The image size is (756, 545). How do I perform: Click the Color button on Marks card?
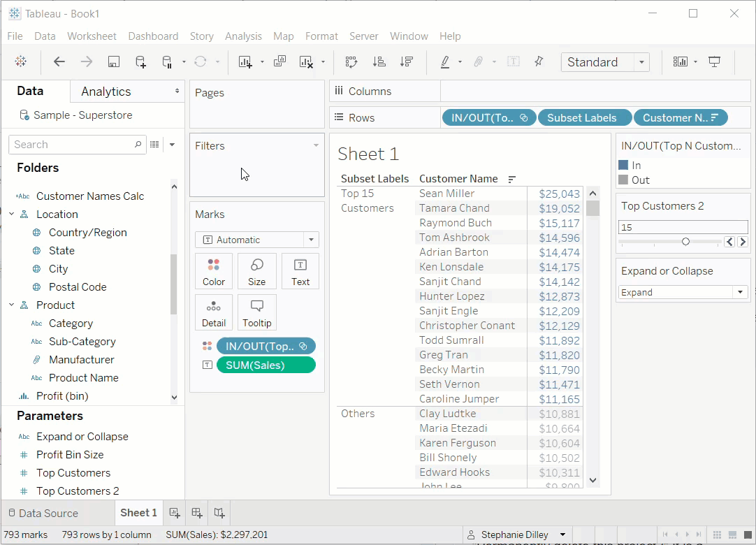214,272
